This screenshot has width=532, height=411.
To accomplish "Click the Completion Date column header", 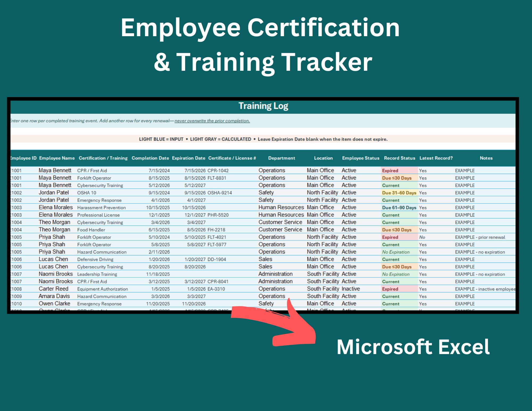I will (150, 158).
